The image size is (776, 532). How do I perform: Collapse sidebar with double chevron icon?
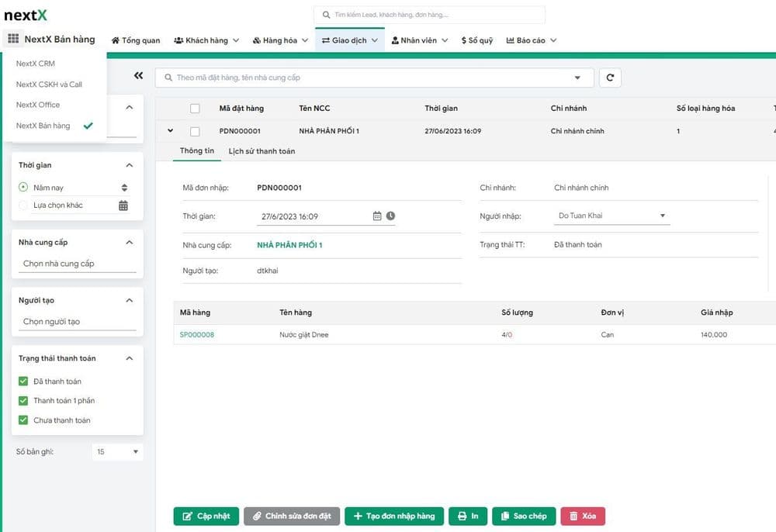[138, 76]
